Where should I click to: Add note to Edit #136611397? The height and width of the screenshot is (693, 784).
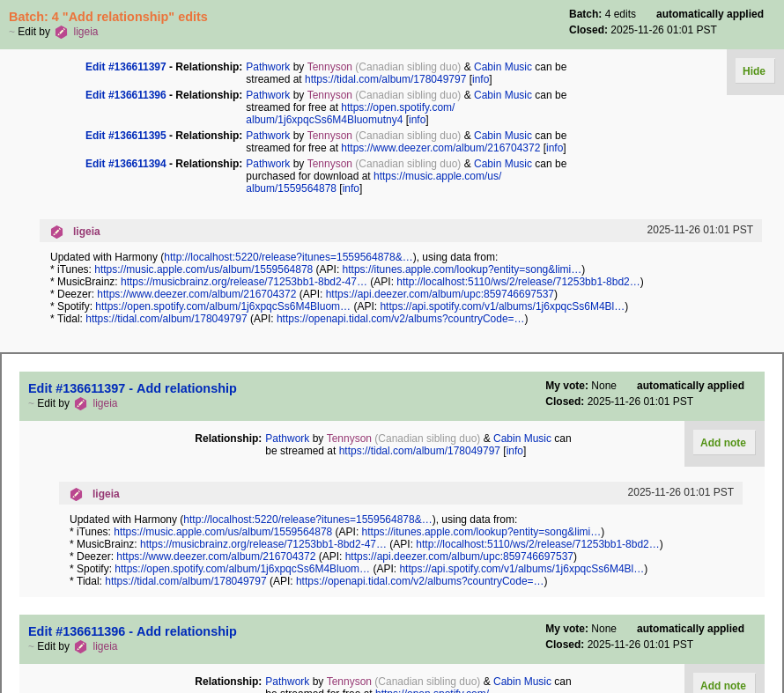point(723,443)
